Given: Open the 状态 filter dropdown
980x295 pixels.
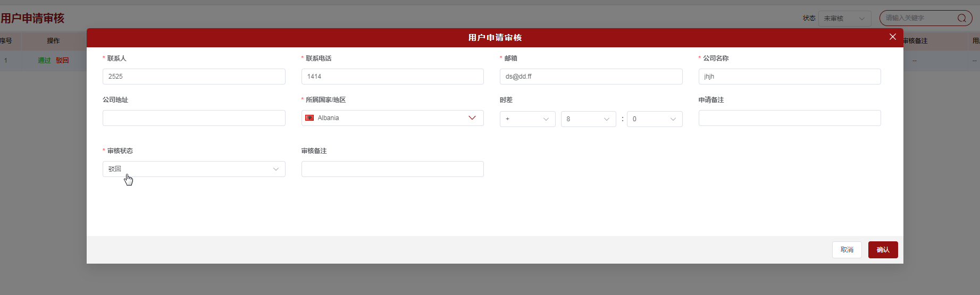Looking at the screenshot, I should (x=844, y=19).
